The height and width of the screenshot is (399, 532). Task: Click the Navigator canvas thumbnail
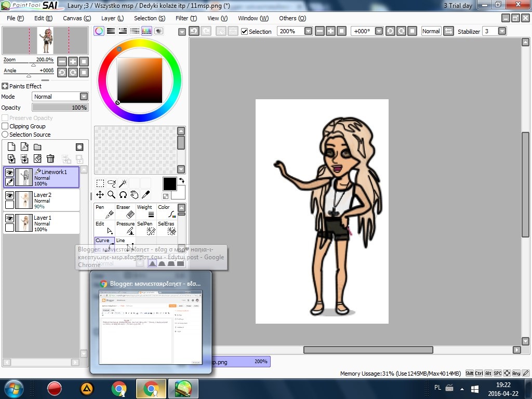[x=45, y=41]
